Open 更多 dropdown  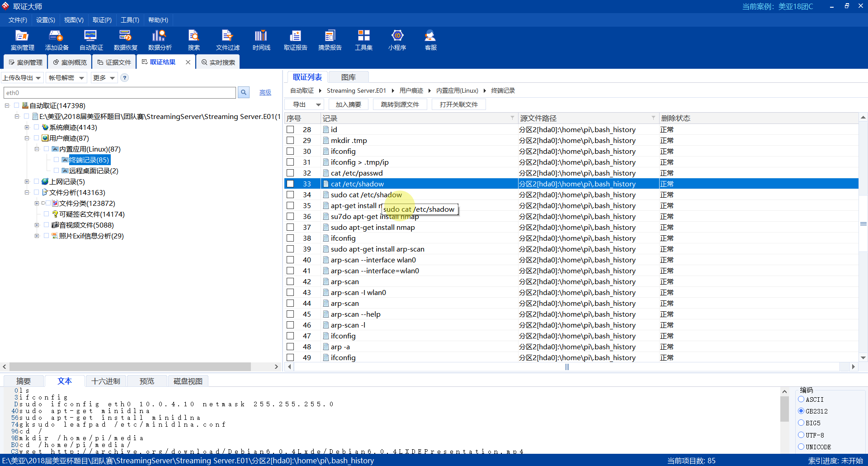tap(104, 78)
